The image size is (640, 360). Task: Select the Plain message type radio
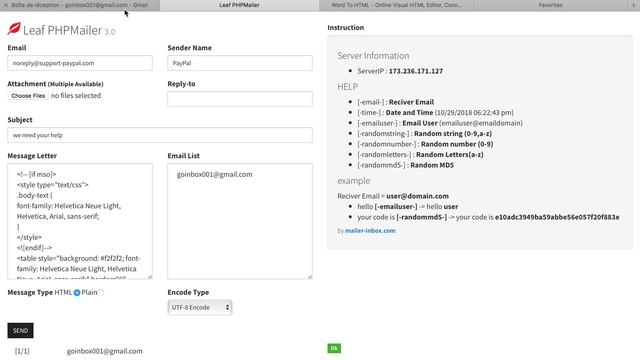(101, 293)
